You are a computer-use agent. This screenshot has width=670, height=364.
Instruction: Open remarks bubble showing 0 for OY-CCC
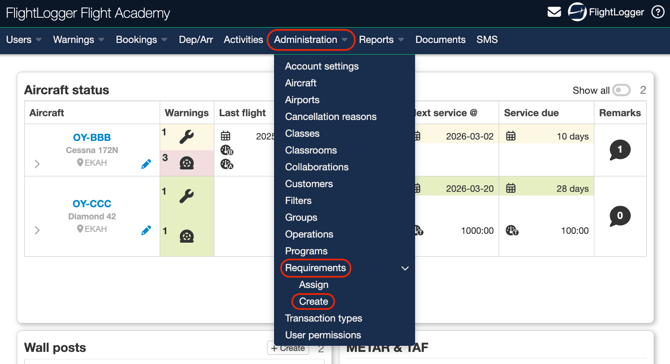[x=620, y=216]
